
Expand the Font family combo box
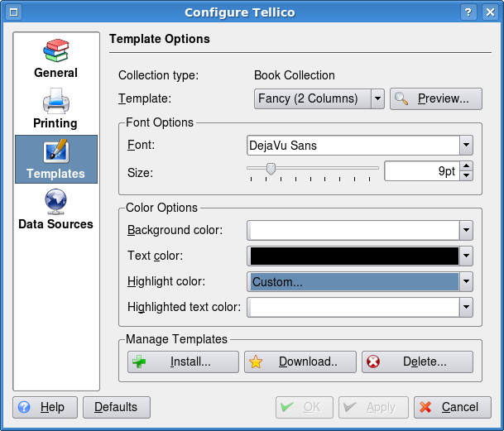click(x=466, y=146)
